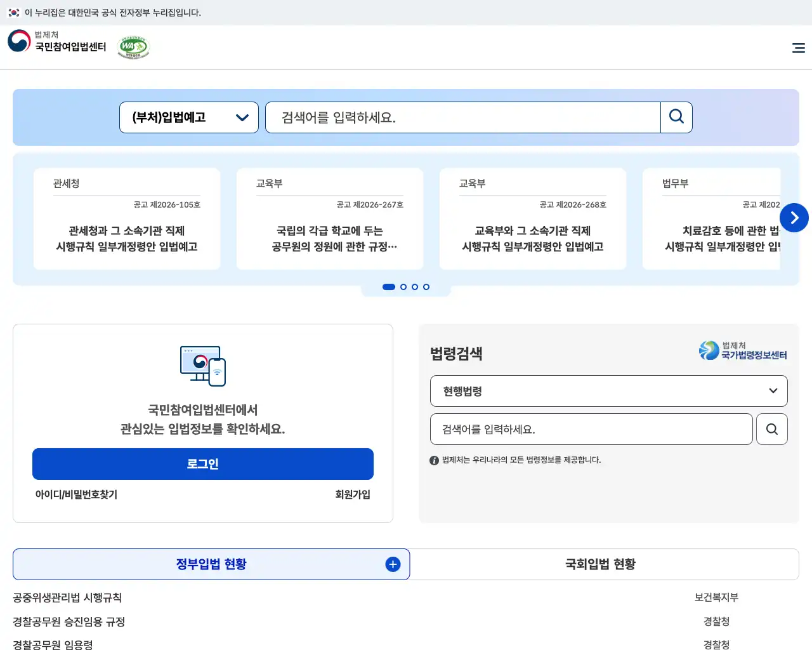This screenshot has width=812, height=650.
Task: Focus the main 검색어를 입력하세요 search field
Action: click(x=463, y=117)
